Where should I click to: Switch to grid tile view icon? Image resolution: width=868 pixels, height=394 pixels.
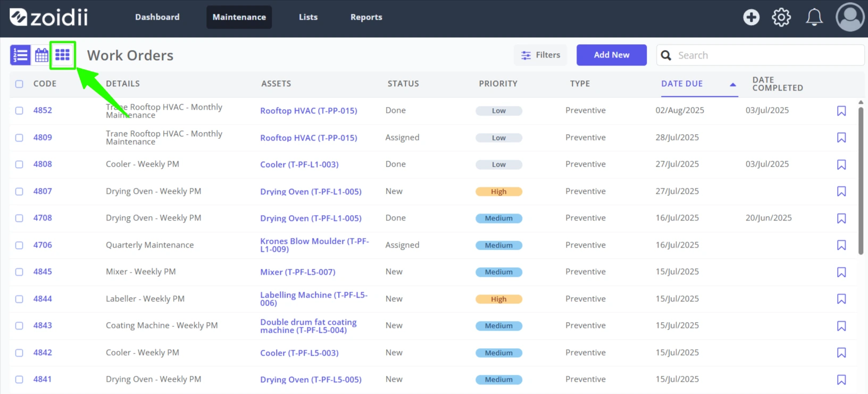click(63, 55)
